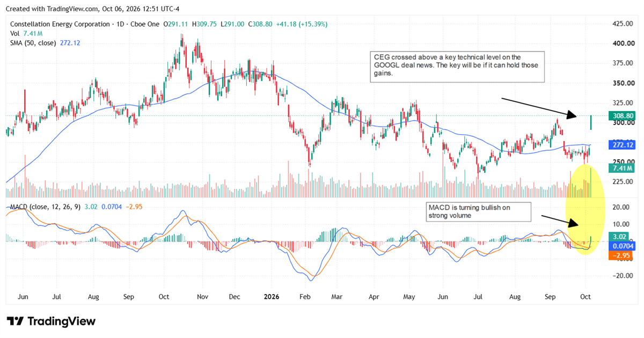Click the Mar label on time axis

[x=337, y=296]
